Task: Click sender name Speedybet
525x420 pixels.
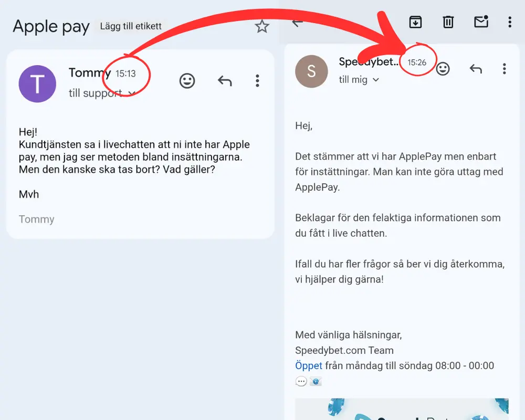Action: (x=369, y=61)
